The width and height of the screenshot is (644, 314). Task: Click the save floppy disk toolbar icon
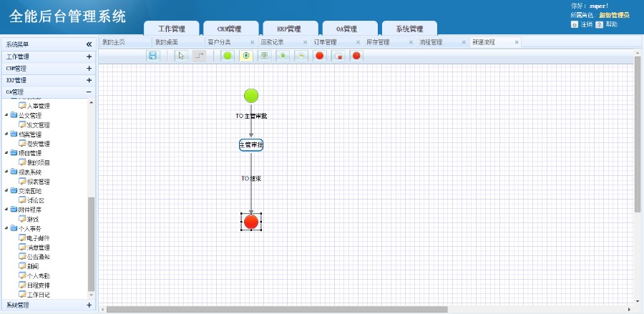click(x=153, y=56)
